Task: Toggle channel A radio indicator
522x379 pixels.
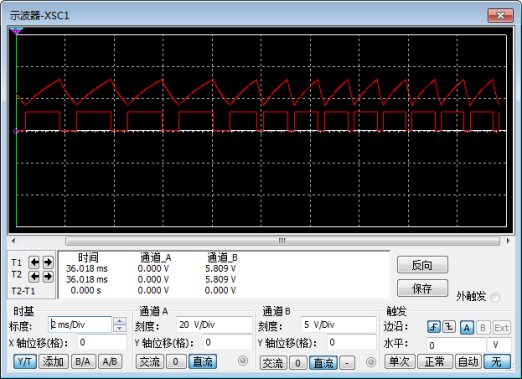Action: tap(243, 361)
